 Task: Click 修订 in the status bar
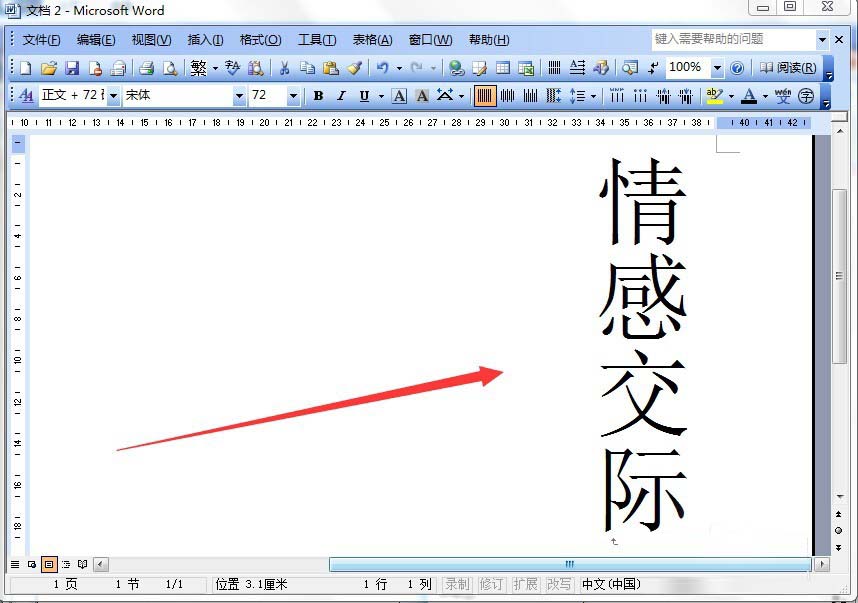[491, 584]
